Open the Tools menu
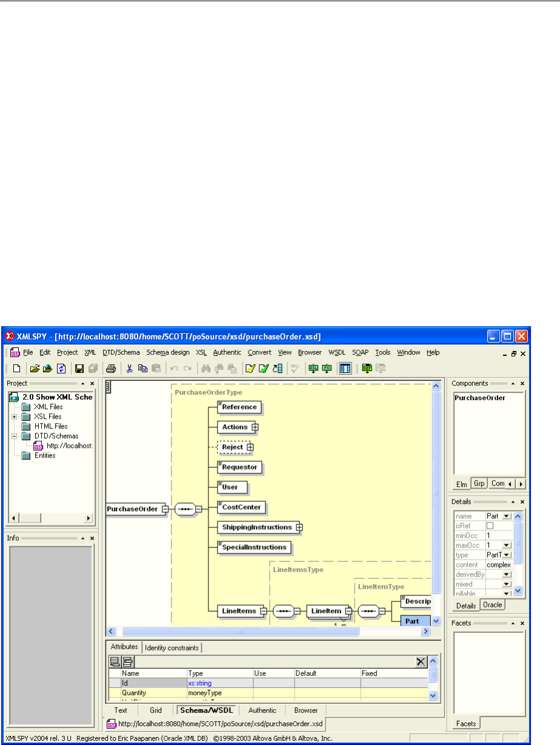 383,352
